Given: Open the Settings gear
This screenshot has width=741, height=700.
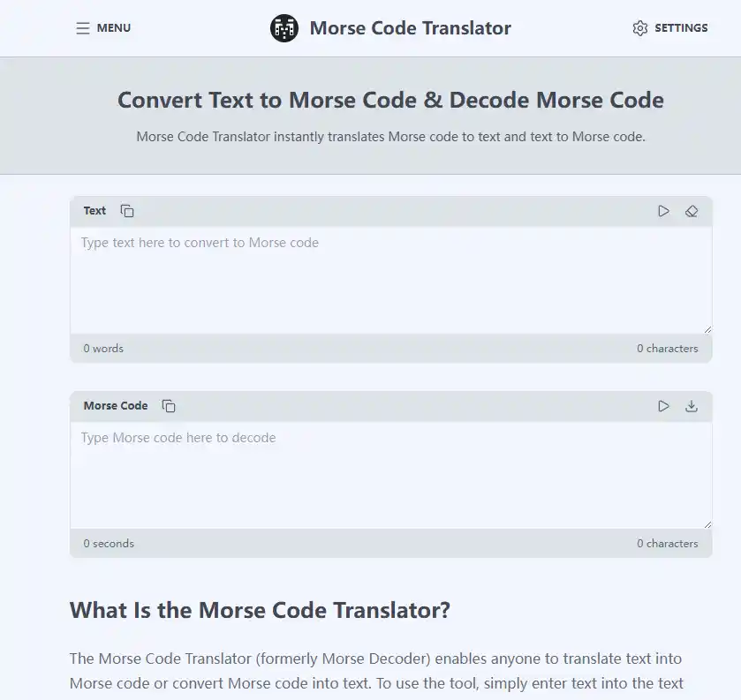Looking at the screenshot, I should (639, 27).
